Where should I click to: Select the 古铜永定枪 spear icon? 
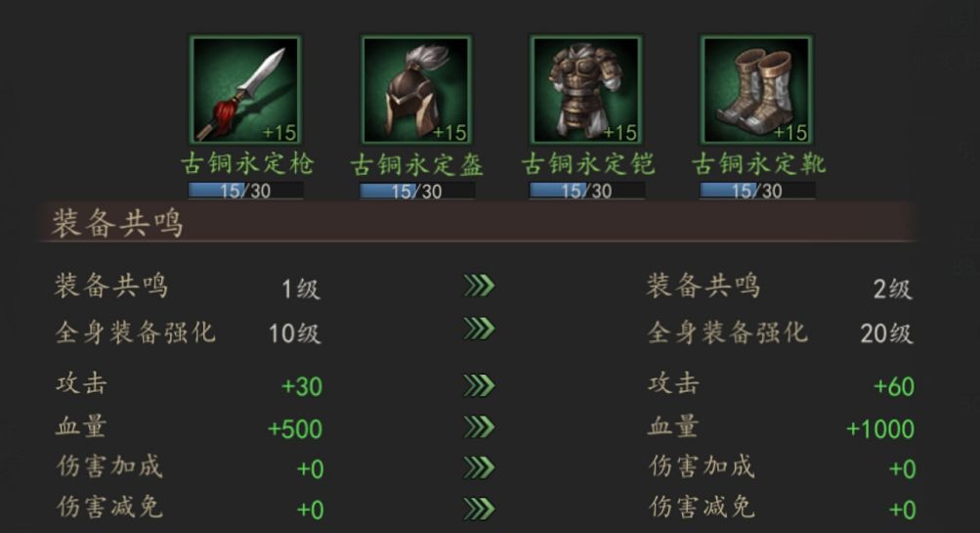[245, 89]
